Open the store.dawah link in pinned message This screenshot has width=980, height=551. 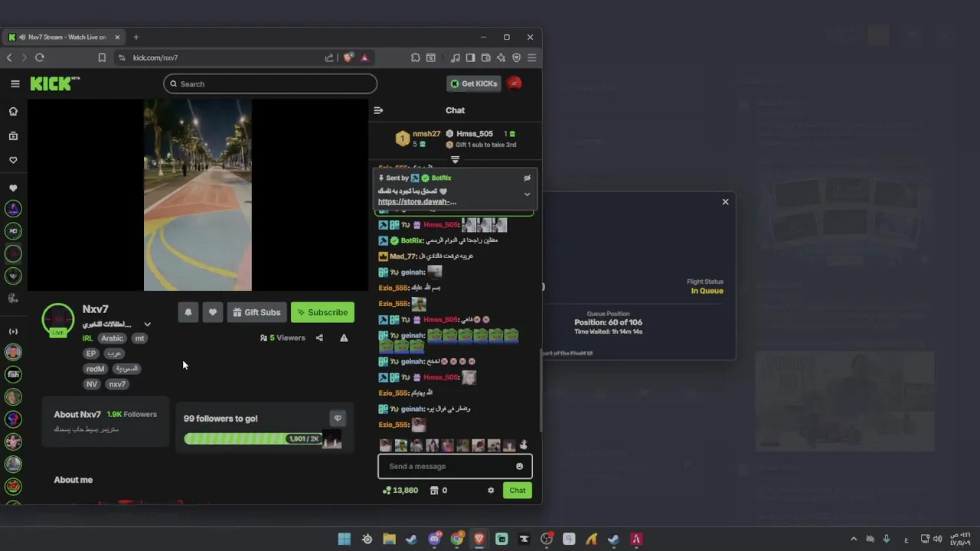pos(417,202)
